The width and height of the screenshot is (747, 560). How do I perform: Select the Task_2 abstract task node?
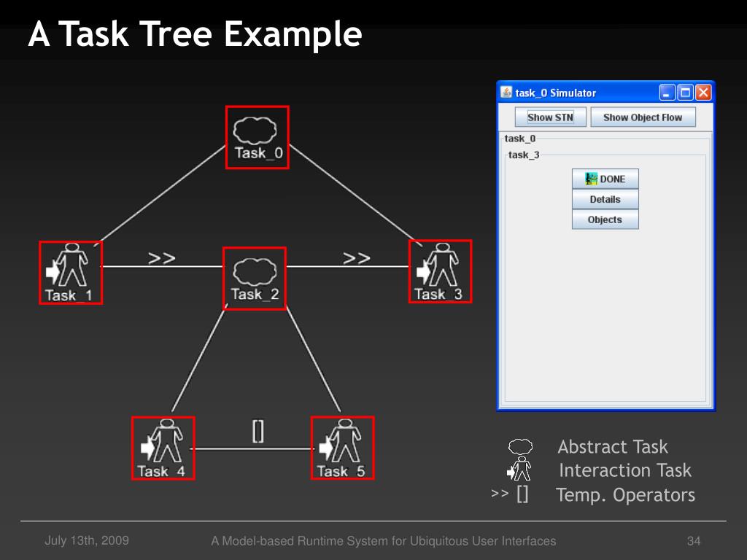255,278
